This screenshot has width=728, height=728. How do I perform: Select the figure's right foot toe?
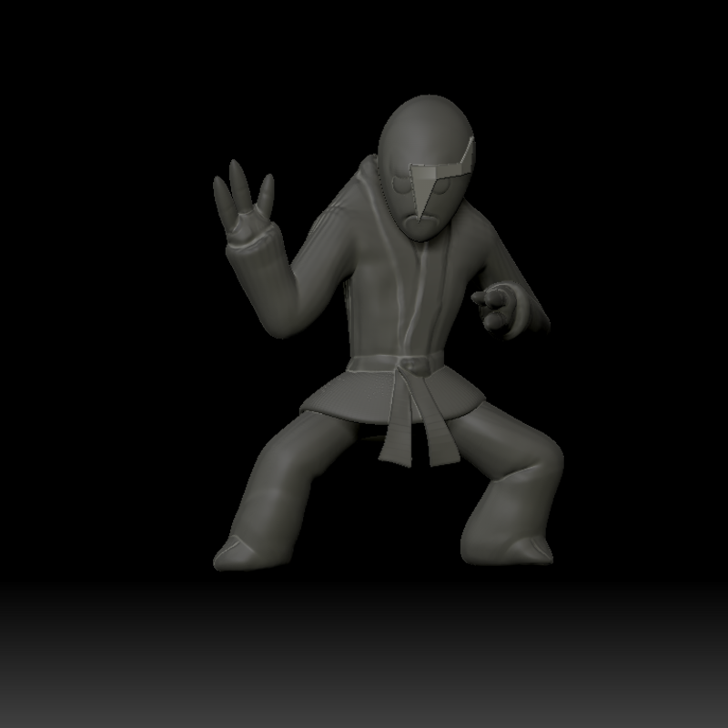pos(534,550)
